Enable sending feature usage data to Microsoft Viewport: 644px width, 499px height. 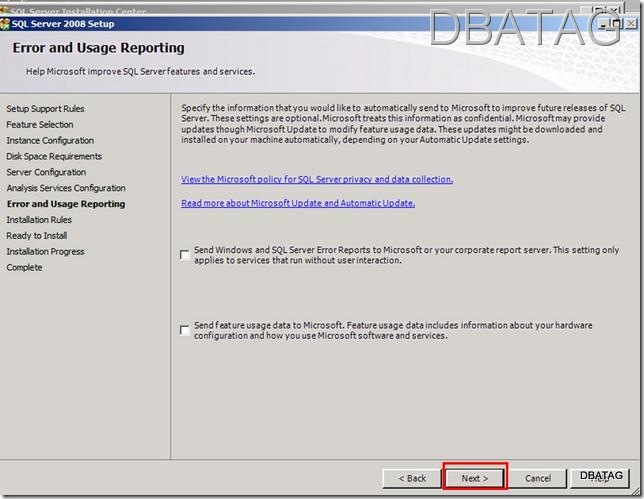click(185, 330)
